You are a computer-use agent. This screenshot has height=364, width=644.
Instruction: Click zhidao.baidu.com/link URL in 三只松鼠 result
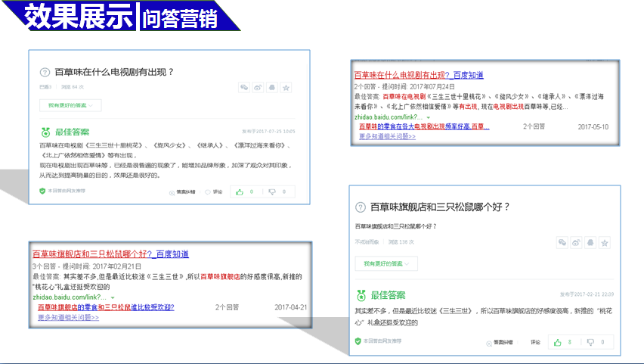[x=70, y=297]
